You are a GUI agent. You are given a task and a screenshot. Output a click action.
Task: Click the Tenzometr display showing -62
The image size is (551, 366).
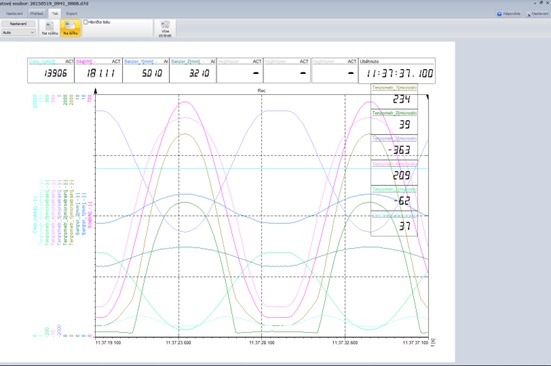(x=394, y=198)
